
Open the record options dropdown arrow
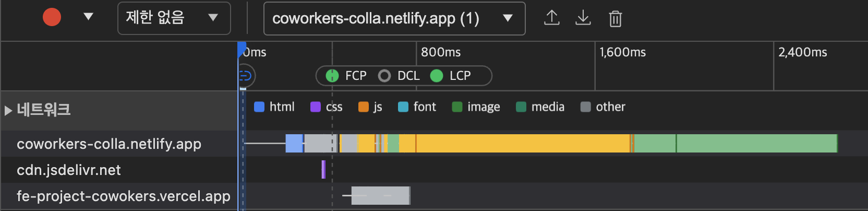[x=88, y=17]
